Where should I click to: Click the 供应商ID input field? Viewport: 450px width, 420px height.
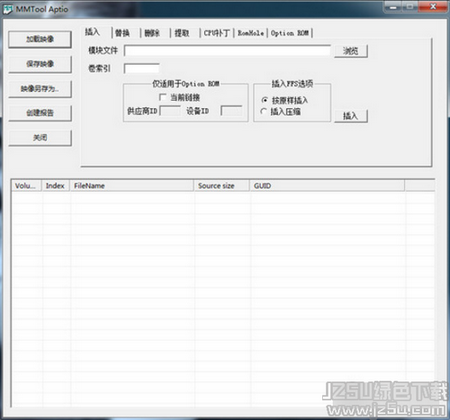point(170,111)
